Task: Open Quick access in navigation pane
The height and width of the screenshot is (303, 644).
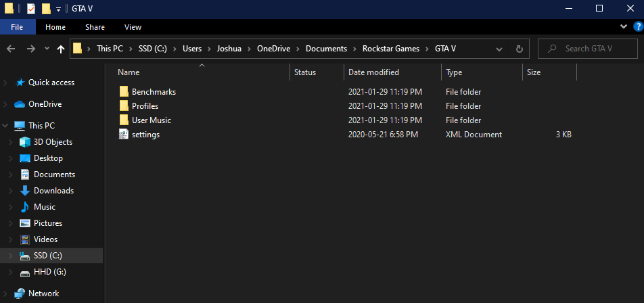Action: (51, 83)
